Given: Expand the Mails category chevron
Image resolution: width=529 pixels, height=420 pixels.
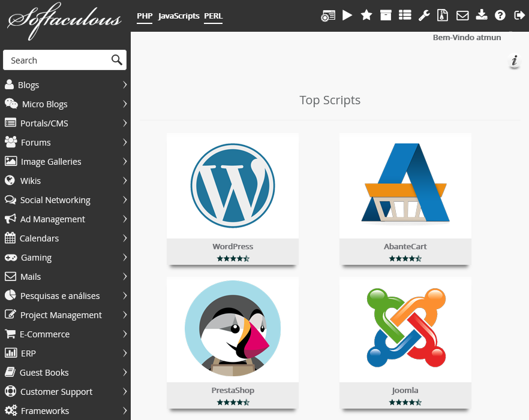Looking at the screenshot, I should pyautogui.click(x=125, y=276).
